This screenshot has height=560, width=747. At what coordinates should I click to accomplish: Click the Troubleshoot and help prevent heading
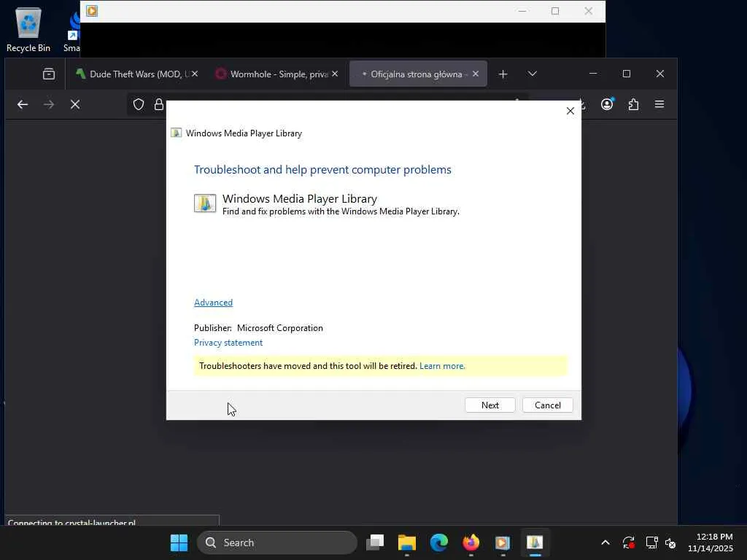click(x=322, y=169)
